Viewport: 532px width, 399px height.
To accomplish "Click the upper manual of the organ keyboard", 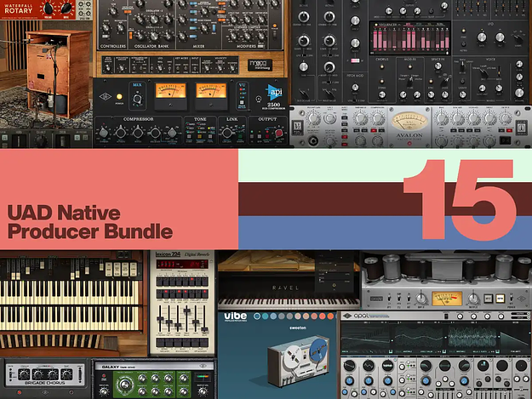I will tap(69, 293).
